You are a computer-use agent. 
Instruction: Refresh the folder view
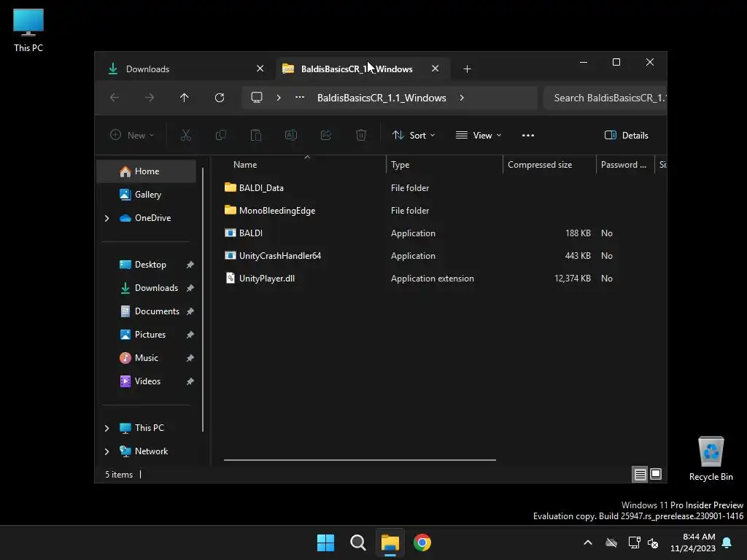coord(219,98)
